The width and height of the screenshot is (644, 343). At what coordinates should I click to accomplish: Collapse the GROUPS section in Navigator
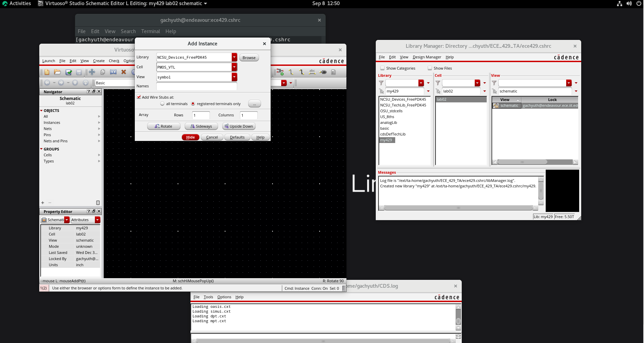41,149
